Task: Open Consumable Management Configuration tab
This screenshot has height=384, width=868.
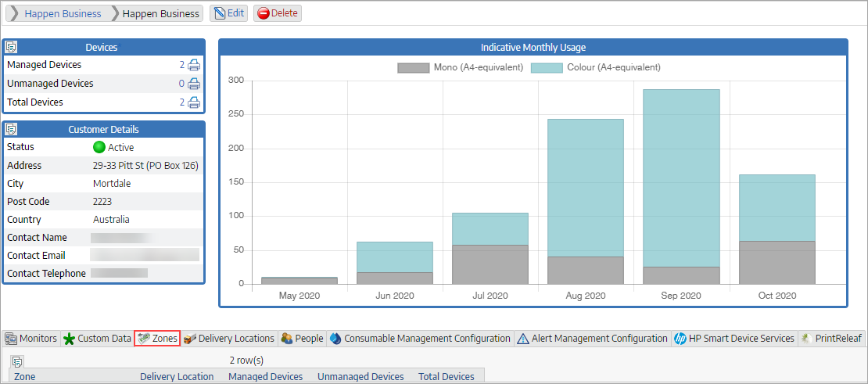Action: (x=420, y=339)
